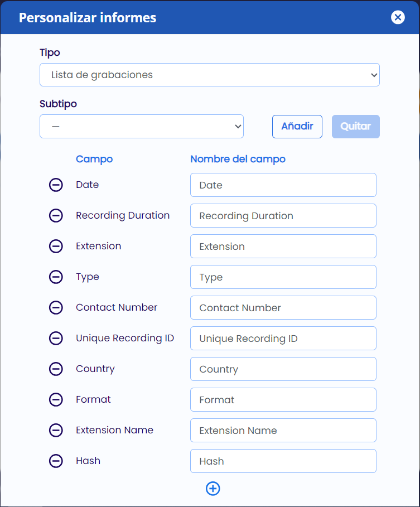Click the Contact Number campo label
Image resolution: width=420 pixels, height=507 pixels.
(x=117, y=307)
